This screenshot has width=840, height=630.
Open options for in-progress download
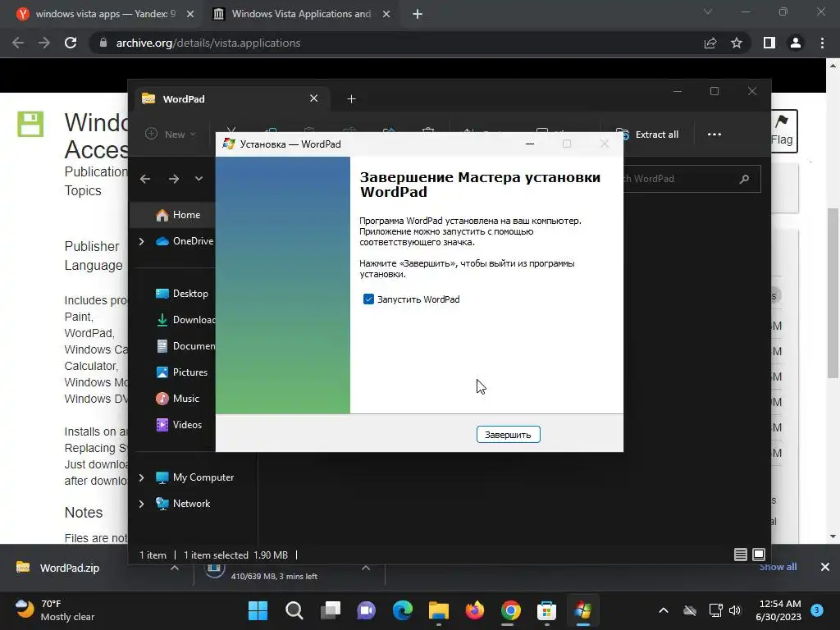[x=366, y=568]
